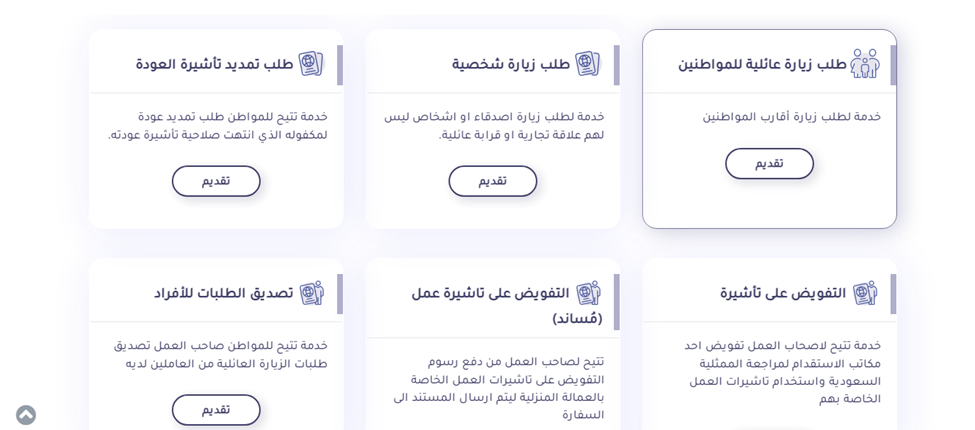Click the passport icon beside طلب تمديد تأشيرة العودة
The width and height of the screenshot is (975, 430).
311,64
